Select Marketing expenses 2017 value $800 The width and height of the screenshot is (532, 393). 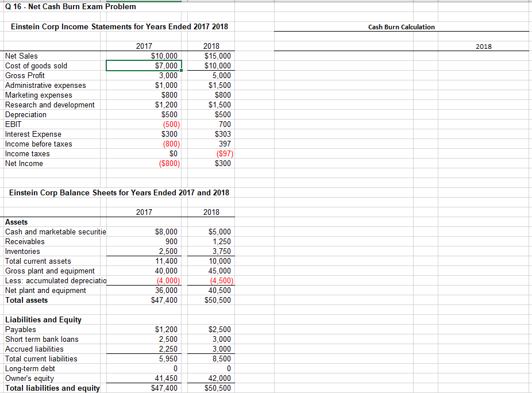pos(169,95)
